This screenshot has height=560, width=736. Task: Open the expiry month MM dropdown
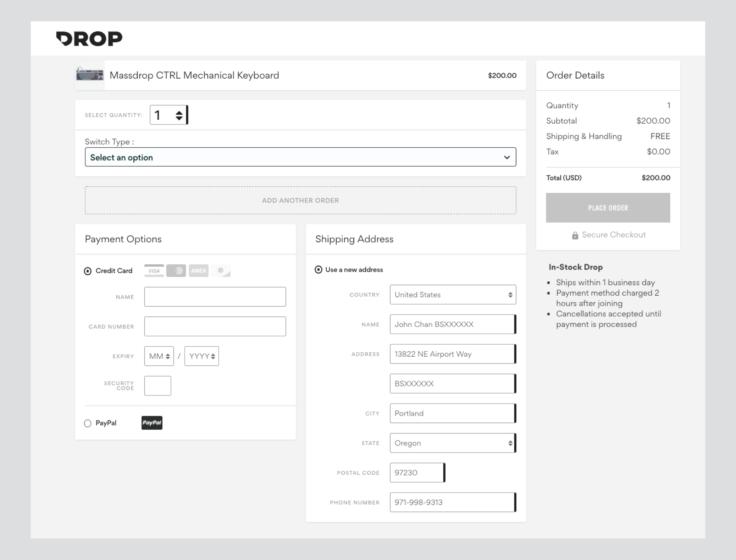tap(159, 356)
